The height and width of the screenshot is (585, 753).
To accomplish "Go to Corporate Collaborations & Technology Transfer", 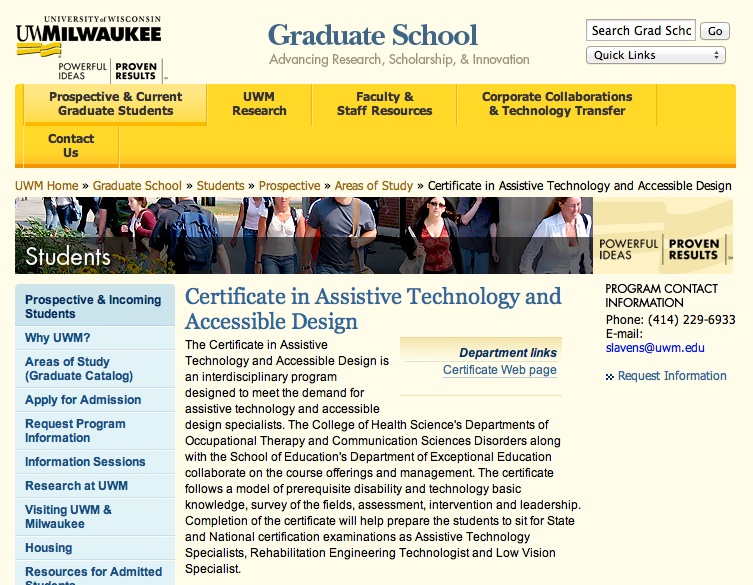I will point(557,104).
